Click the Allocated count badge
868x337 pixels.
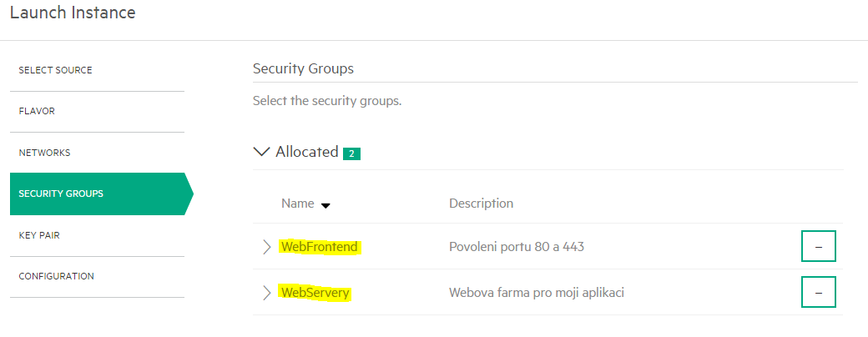click(351, 153)
